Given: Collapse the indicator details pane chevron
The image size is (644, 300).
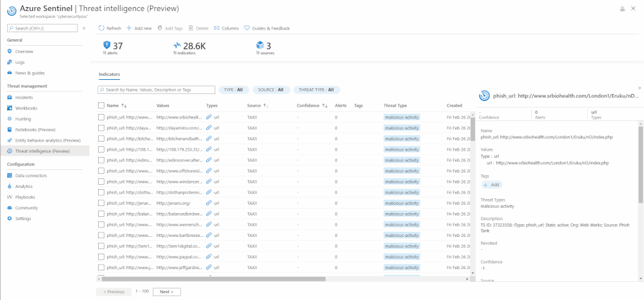Looking at the screenshot, I should [639, 88].
